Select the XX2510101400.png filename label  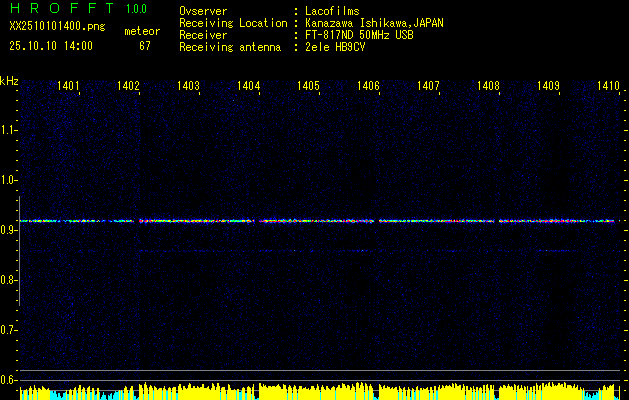point(52,27)
